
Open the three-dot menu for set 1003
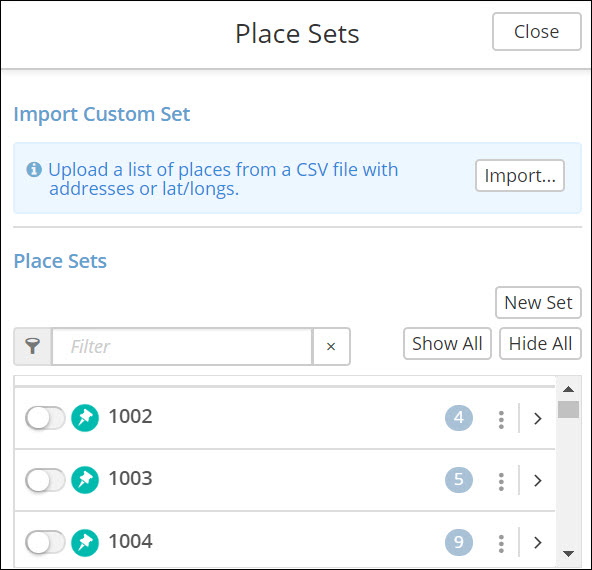501,481
